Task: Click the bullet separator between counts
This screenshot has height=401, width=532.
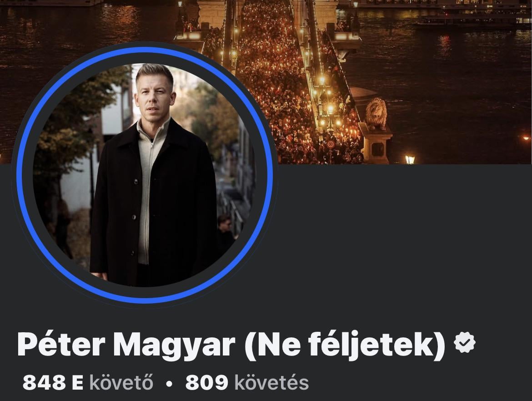Action: [x=169, y=384]
